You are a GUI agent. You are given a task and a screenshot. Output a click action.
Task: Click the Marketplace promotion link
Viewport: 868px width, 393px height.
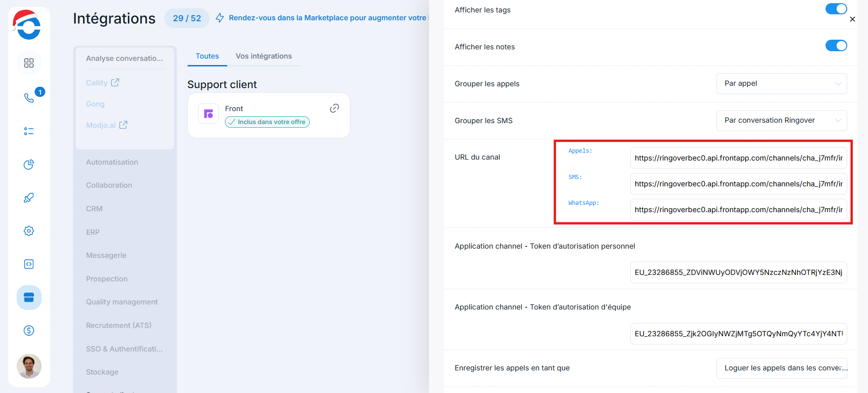click(327, 18)
